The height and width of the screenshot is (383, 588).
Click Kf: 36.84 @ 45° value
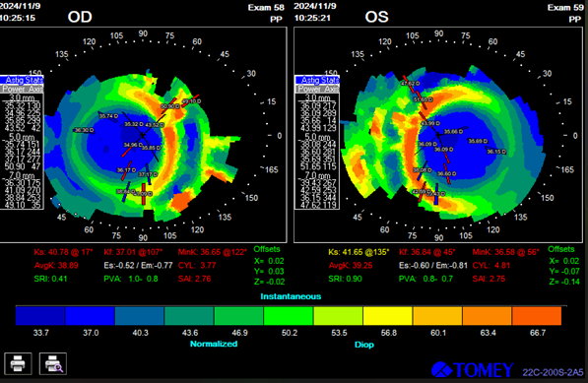tap(427, 252)
